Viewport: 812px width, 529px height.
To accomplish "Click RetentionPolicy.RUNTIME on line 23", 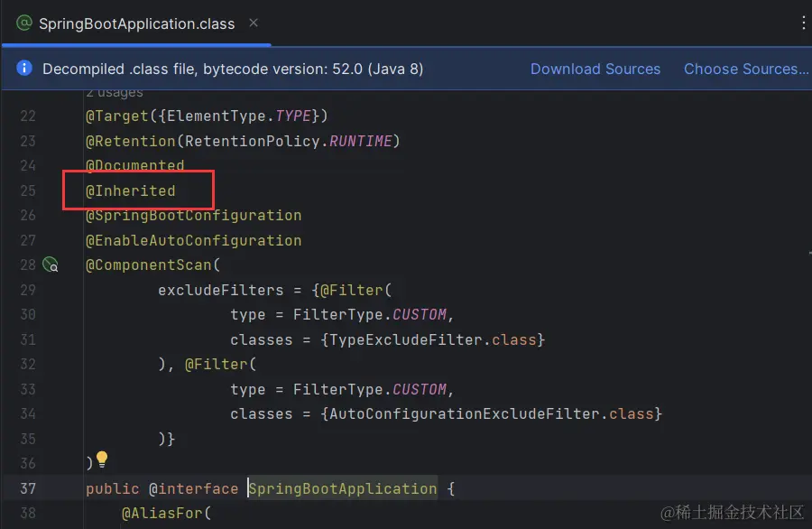I will click(x=289, y=141).
